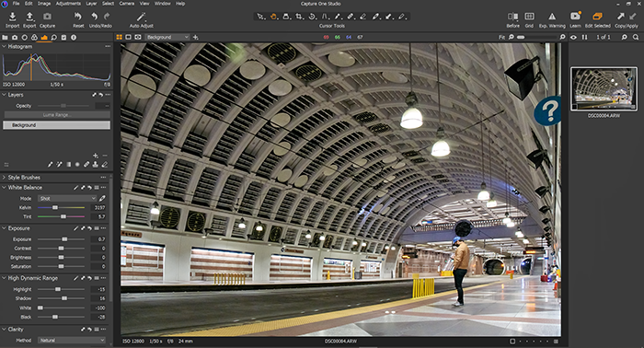
Task: Toggle single-image viewer mode
Action: point(129,37)
